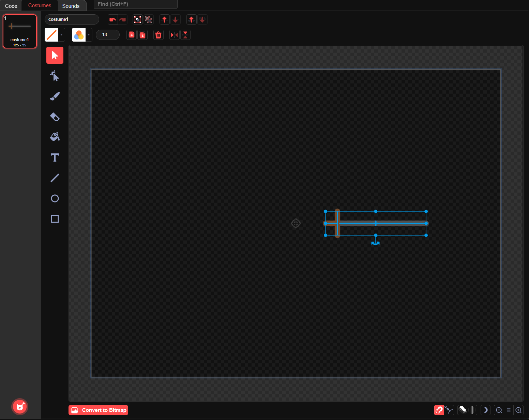Undo the last edit

112,19
